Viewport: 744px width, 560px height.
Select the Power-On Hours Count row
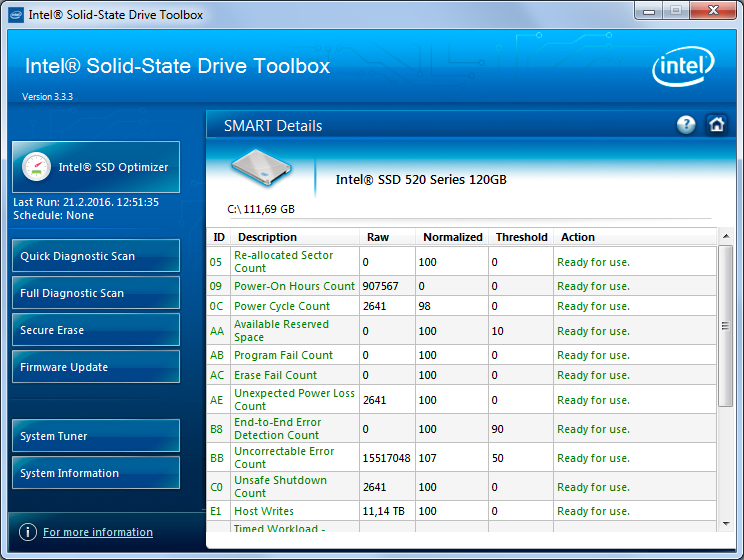pyautogui.click(x=294, y=286)
